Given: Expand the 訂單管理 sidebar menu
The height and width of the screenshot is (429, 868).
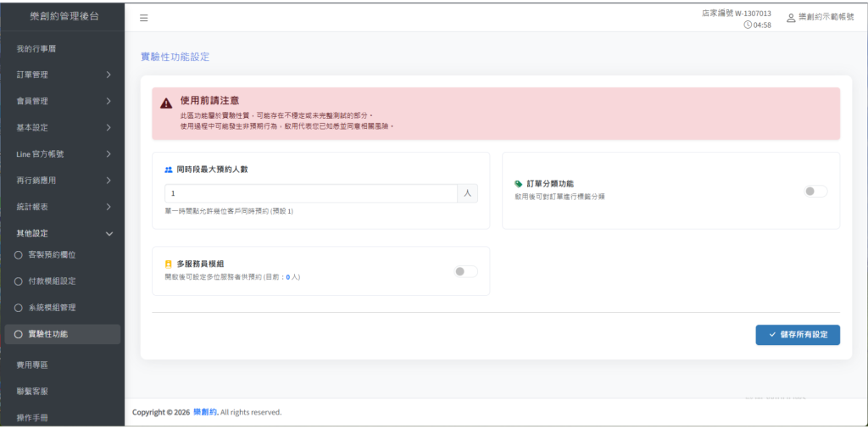Looking at the screenshot, I should click(x=62, y=75).
